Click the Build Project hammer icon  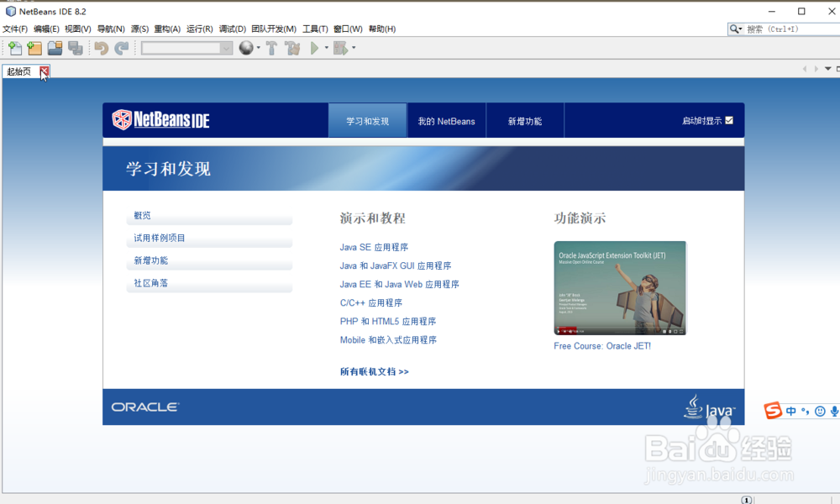click(x=271, y=48)
